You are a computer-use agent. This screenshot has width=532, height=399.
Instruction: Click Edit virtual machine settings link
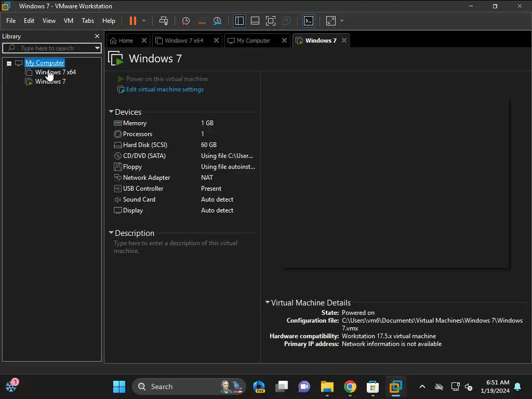[x=160, y=89]
